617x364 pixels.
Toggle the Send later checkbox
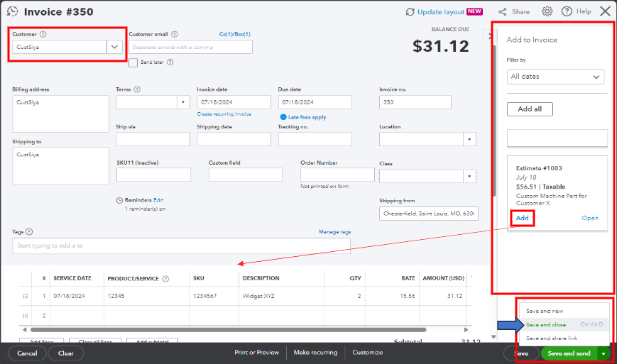[x=133, y=62]
